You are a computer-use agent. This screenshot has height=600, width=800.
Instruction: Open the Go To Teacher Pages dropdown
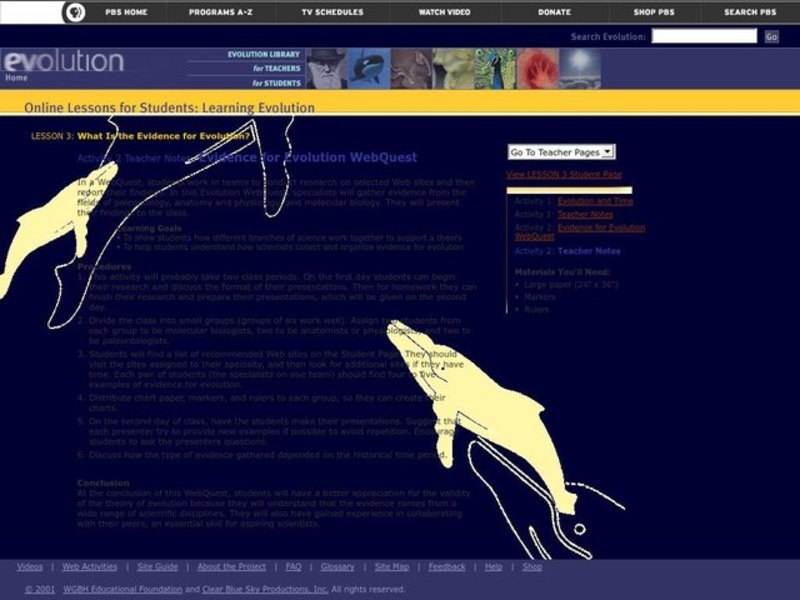coord(563,152)
